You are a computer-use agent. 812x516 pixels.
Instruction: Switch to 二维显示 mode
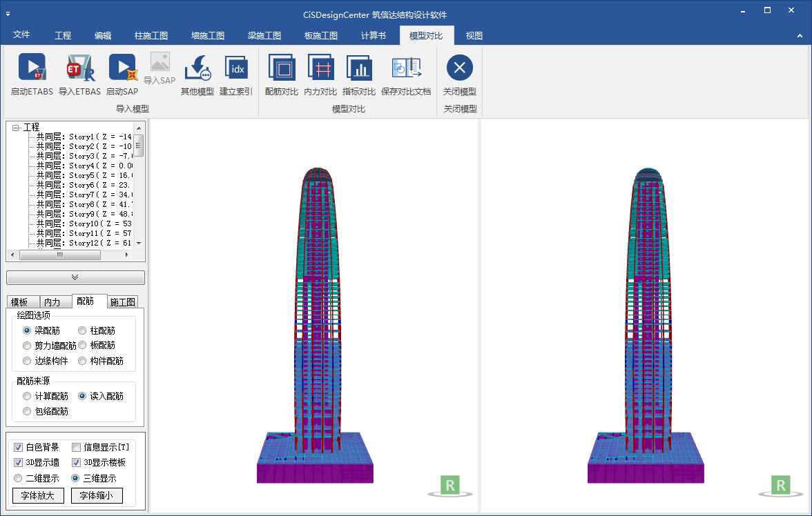click(18, 478)
